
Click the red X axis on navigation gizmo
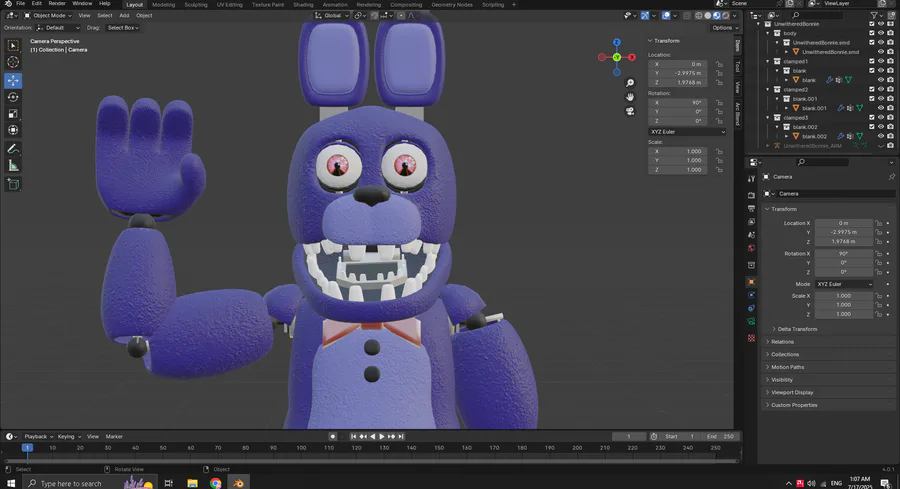coord(631,57)
